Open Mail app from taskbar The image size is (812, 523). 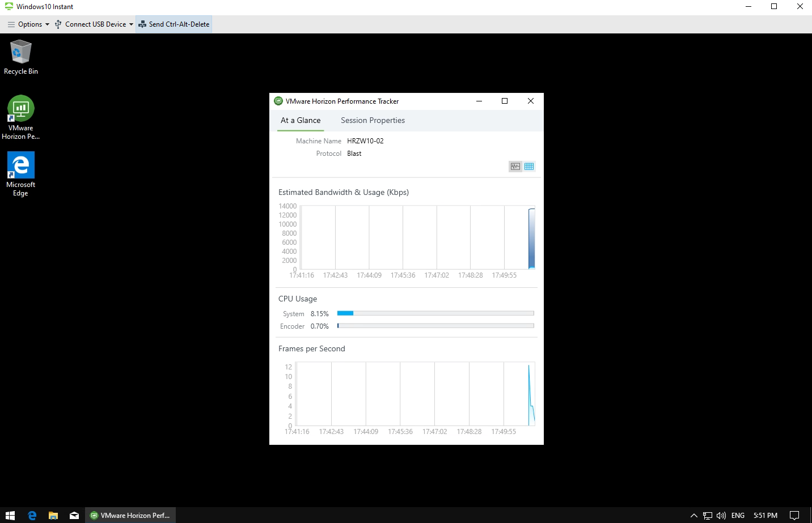coord(74,515)
